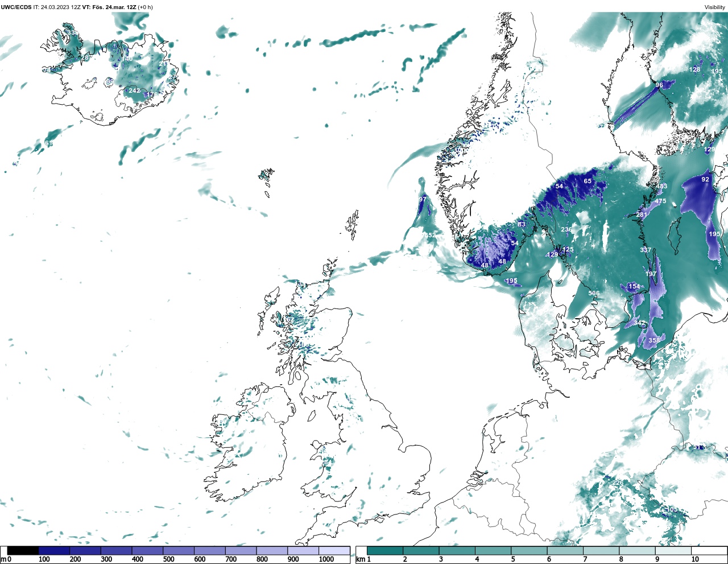
Task: Click the legend swatch between 500 and 600
Action: [179, 550]
